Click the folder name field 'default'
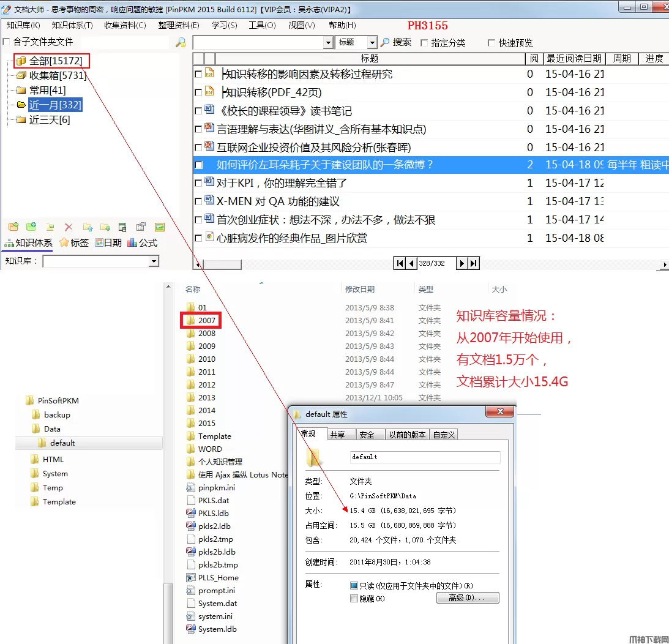The width and height of the screenshot is (669, 644). tap(425, 457)
